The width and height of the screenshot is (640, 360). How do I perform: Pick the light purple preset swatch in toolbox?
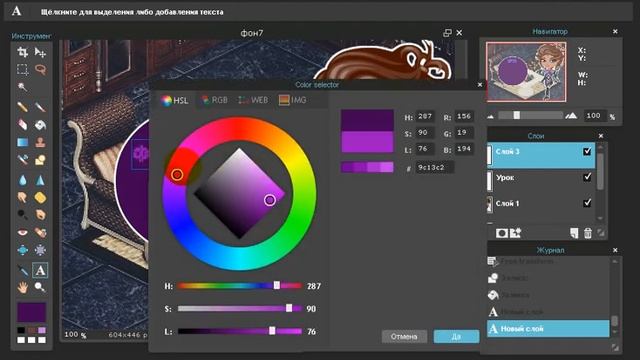click(42, 330)
